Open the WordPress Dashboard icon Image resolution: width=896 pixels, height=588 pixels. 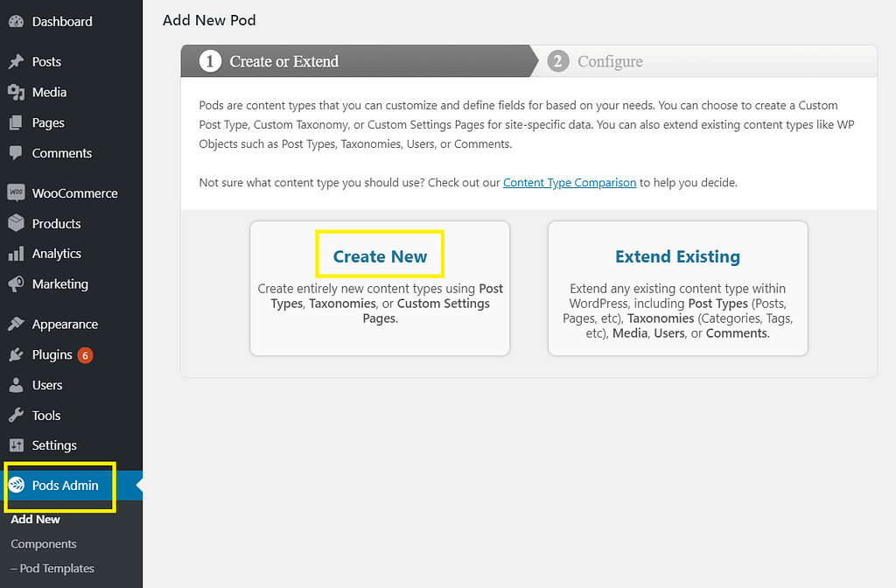(16, 21)
